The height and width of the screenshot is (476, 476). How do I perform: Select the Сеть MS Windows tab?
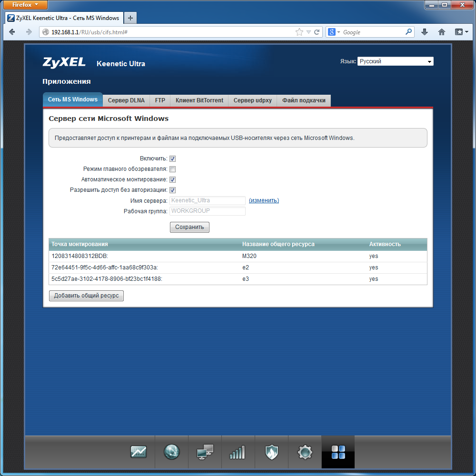click(x=72, y=99)
